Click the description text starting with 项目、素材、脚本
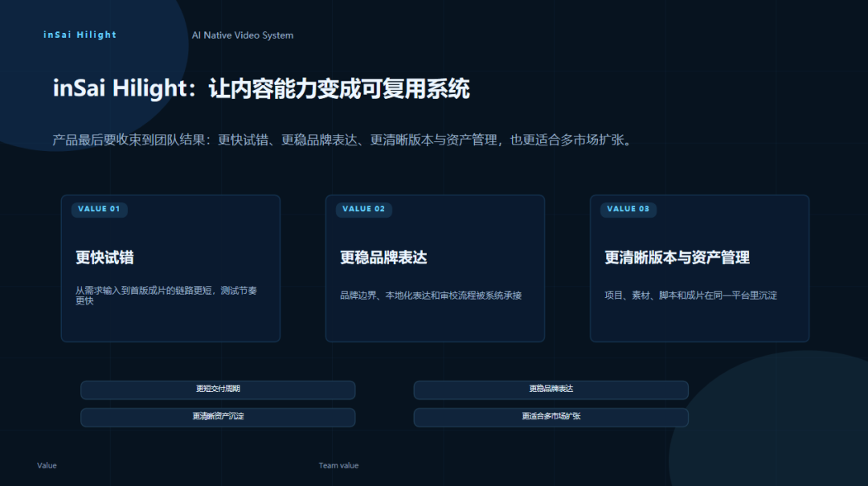Screen dimensions: 868x486 coord(690,296)
